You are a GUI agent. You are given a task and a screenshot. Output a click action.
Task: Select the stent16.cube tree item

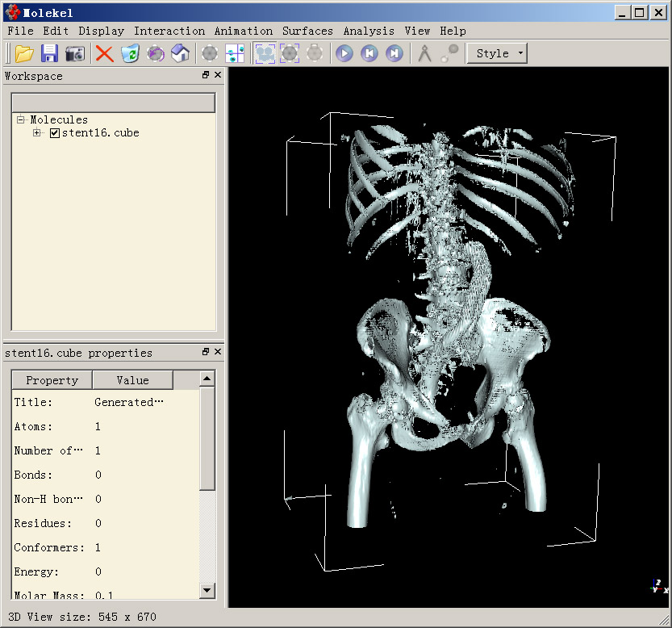(x=101, y=133)
